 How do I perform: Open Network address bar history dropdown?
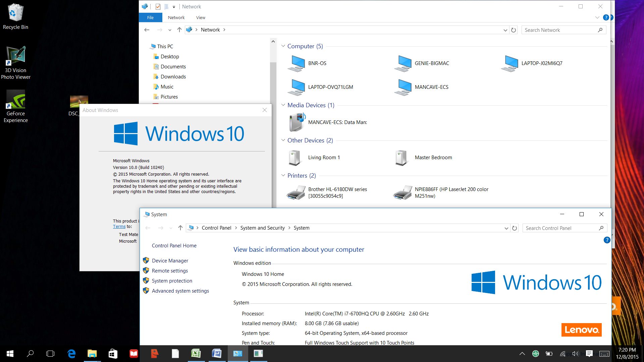pos(505,30)
